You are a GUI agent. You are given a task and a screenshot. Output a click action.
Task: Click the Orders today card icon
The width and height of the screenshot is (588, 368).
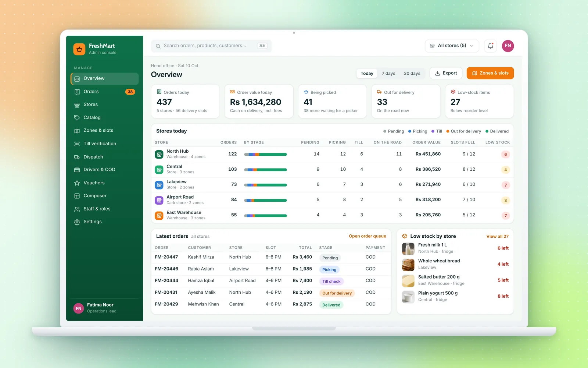159,92
